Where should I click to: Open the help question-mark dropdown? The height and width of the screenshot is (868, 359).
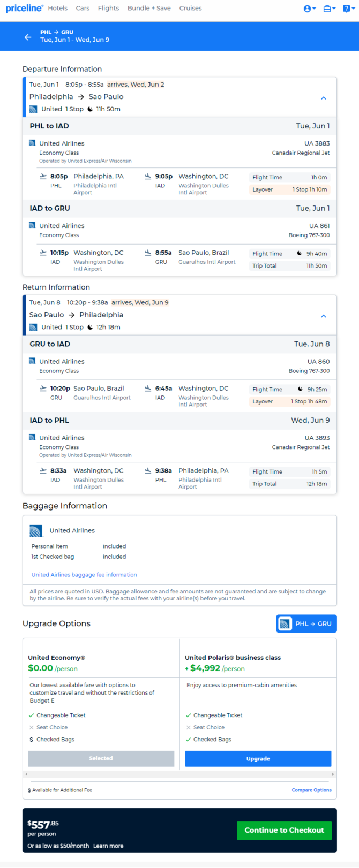[x=349, y=9]
